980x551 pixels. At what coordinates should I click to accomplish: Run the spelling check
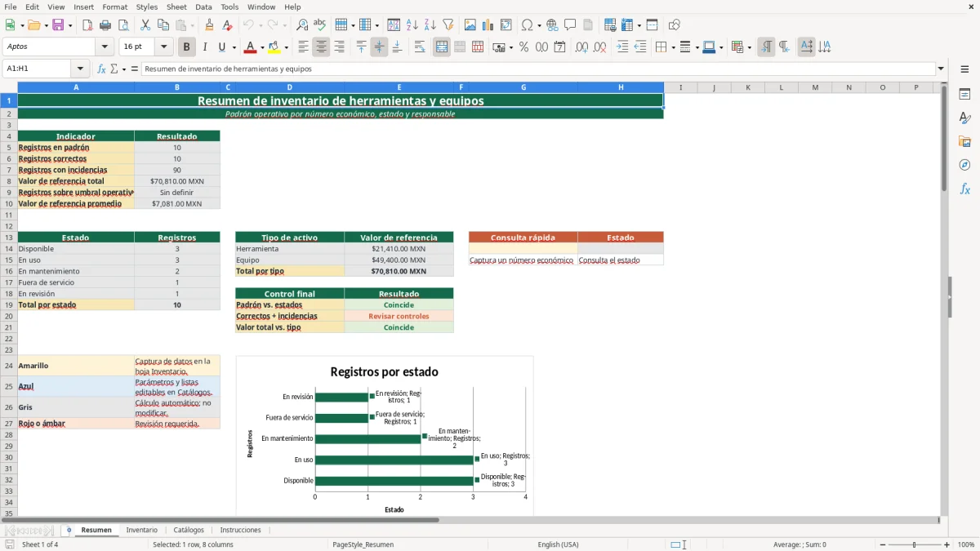coord(320,25)
